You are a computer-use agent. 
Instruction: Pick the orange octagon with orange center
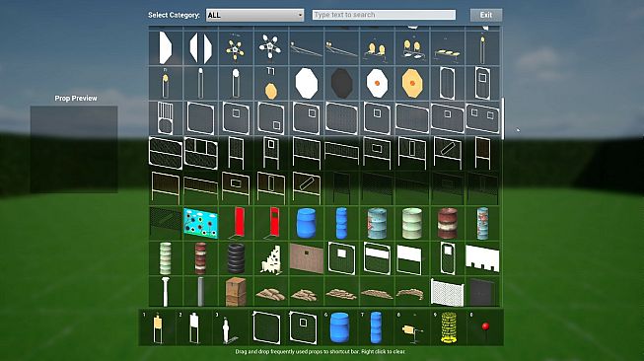412,83
